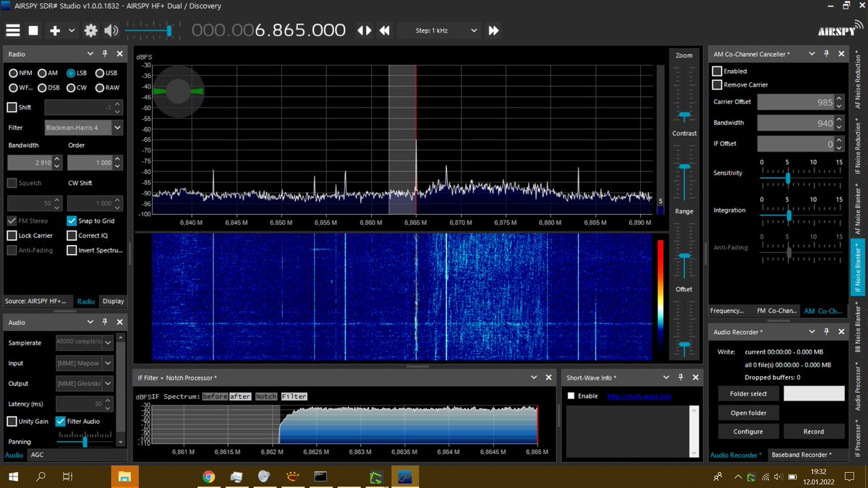Image resolution: width=868 pixels, height=488 pixels.
Task: Step frequency up with double-right arrows
Action: pos(493,30)
